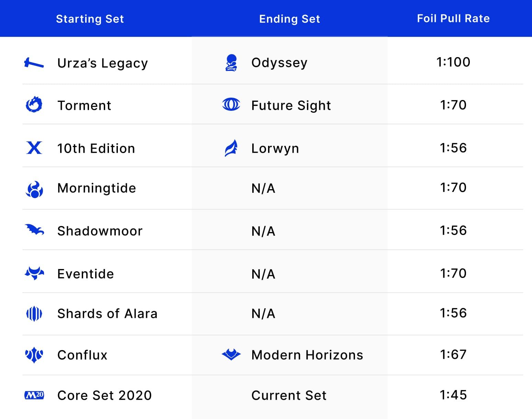Click the Future Sight eye icon
The height and width of the screenshot is (419, 532).
(x=231, y=105)
